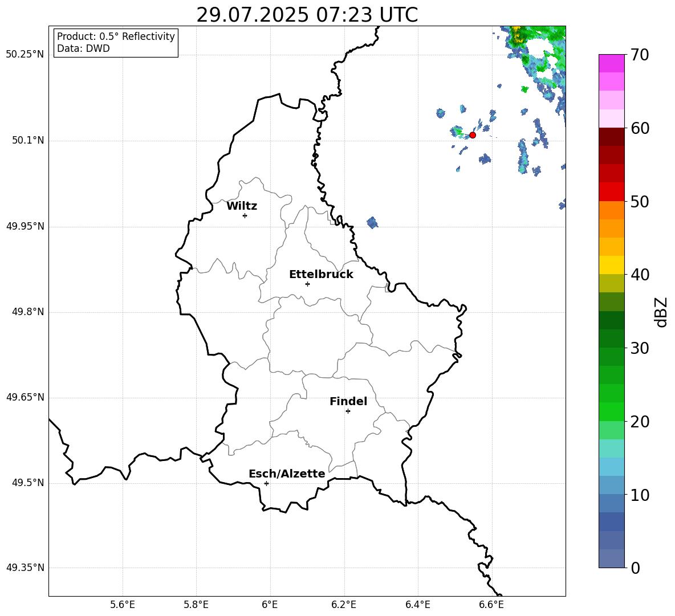Image resolution: width=675 pixels, height=616 pixels.
Task: Click the 60 value on the colorbar
Action: [640, 128]
